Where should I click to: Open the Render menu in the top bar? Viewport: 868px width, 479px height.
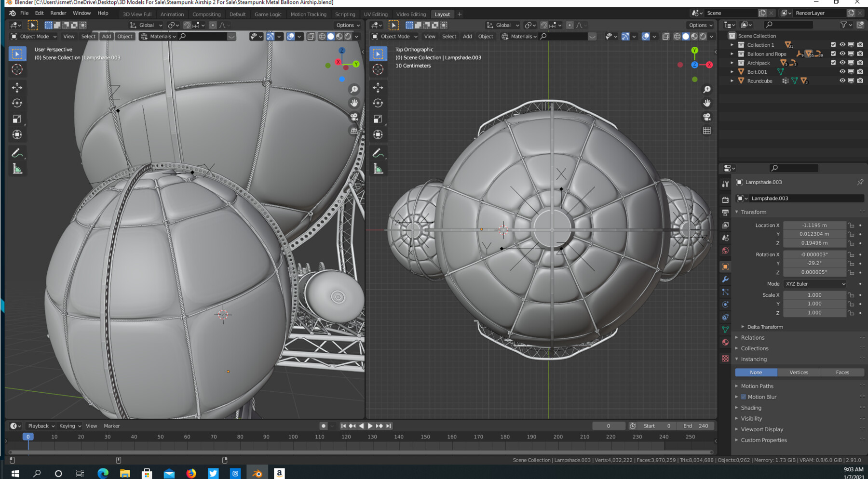coord(58,13)
